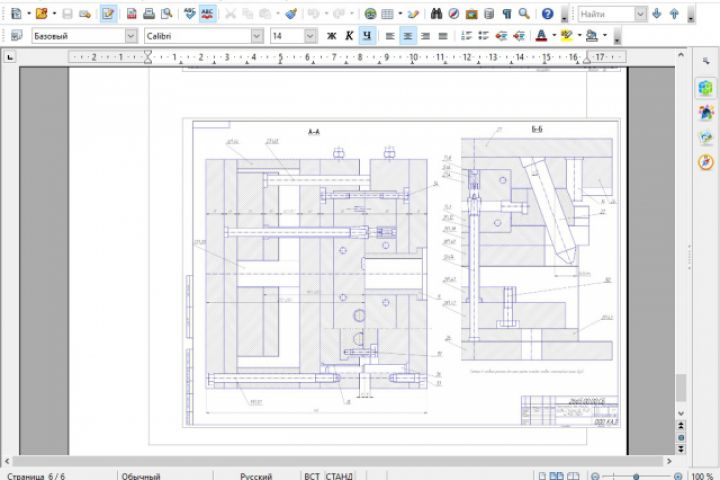Find next with the down arrow

pyautogui.click(x=657, y=14)
